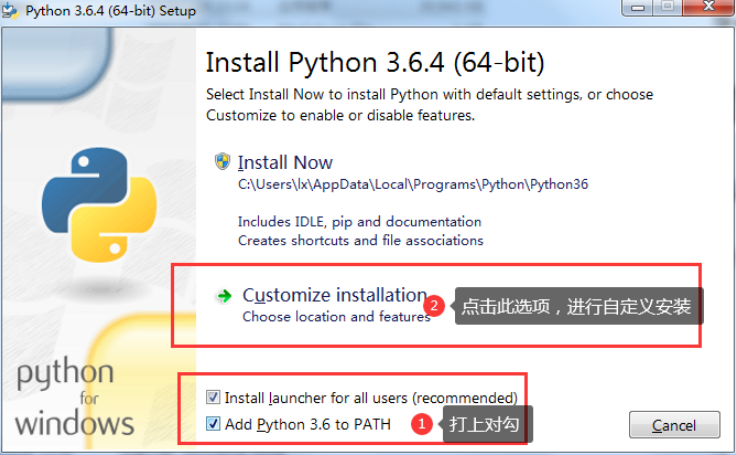Minimize the Python Setup window
This screenshot has width=736, height=455.
tap(637, 7)
